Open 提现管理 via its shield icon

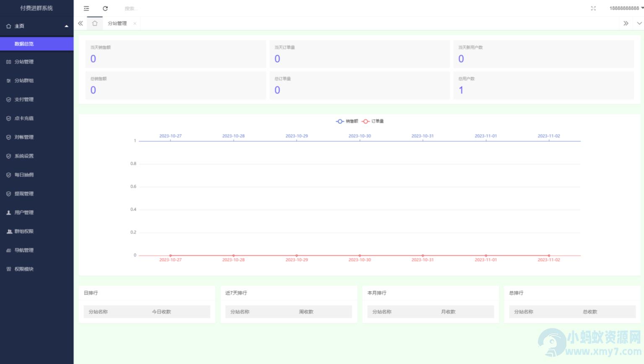coord(8,194)
